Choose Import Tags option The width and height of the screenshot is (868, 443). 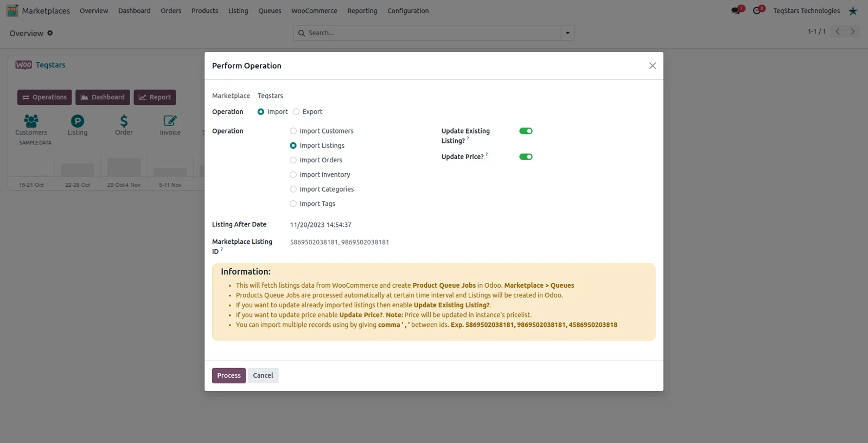(x=293, y=204)
